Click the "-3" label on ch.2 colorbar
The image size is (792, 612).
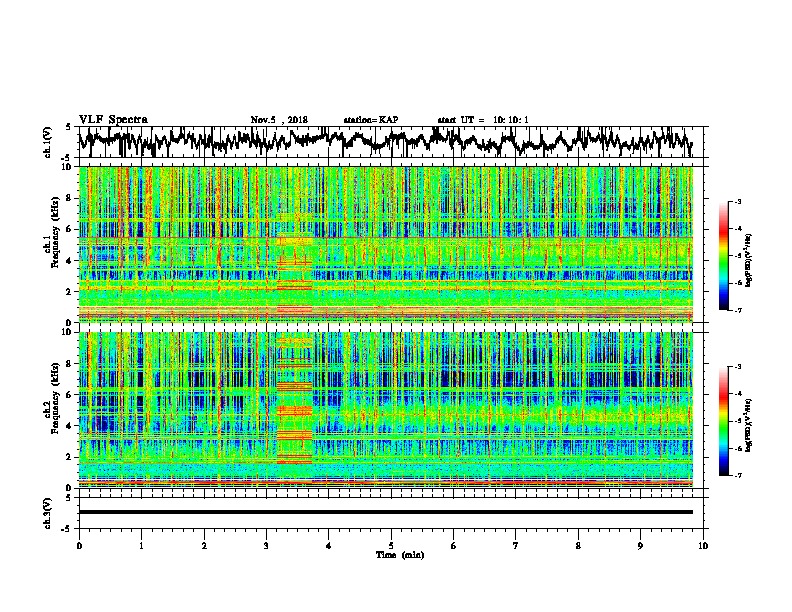[737, 367]
